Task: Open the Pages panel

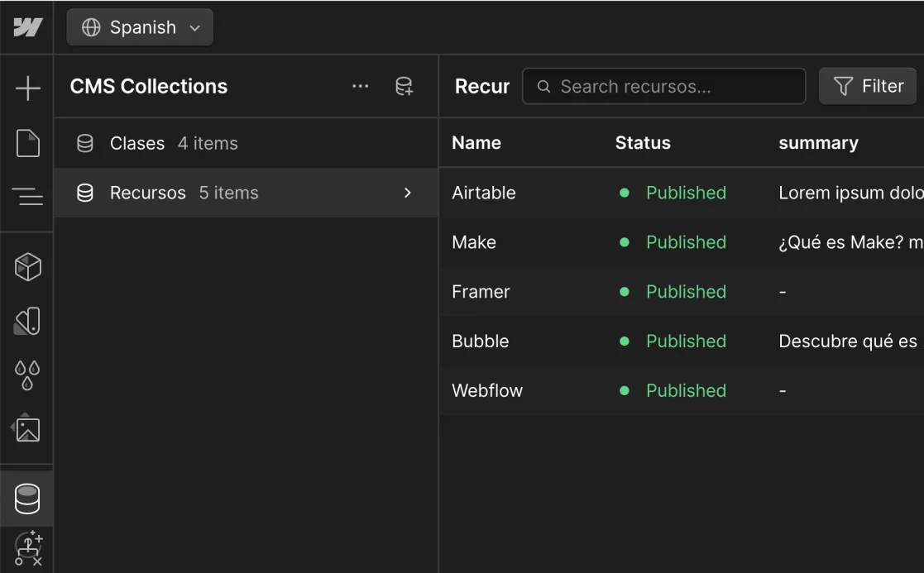Action: [x=27, y=143]
